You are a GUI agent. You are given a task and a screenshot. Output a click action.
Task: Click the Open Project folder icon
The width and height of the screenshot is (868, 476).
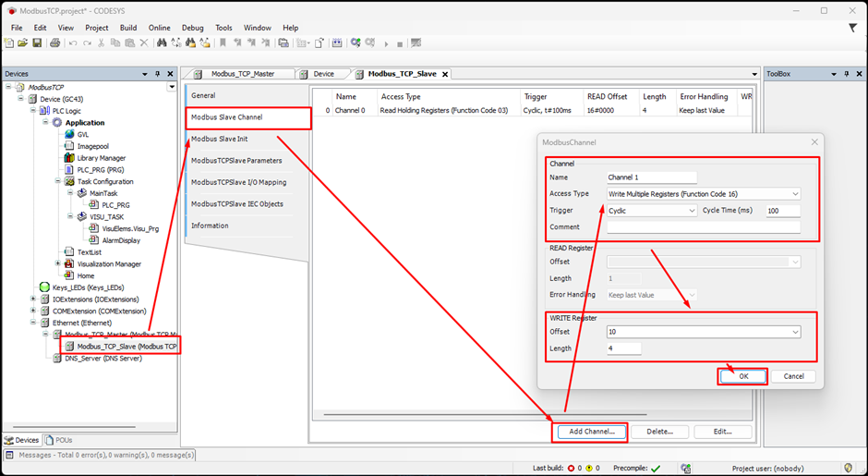pos(23,43)
